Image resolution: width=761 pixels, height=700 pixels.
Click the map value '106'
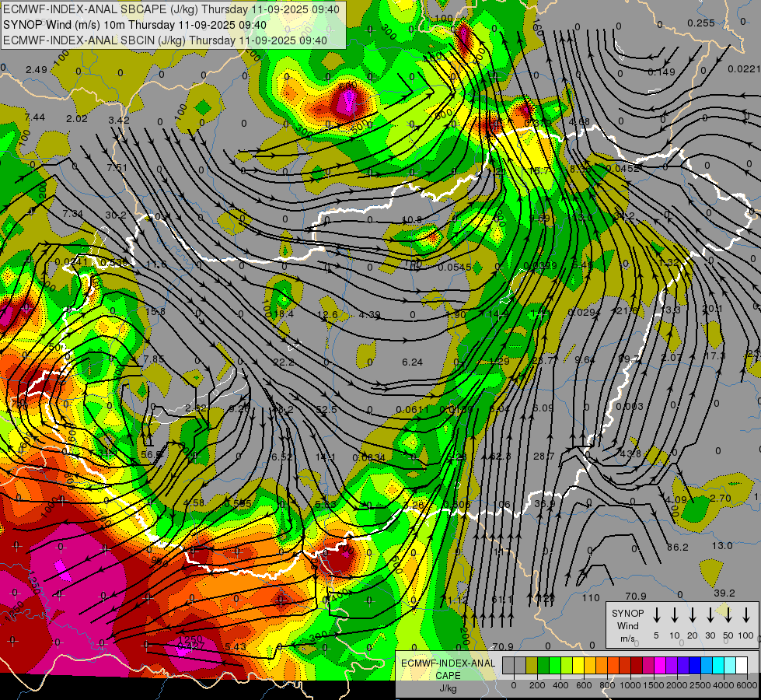click(501, 504)
